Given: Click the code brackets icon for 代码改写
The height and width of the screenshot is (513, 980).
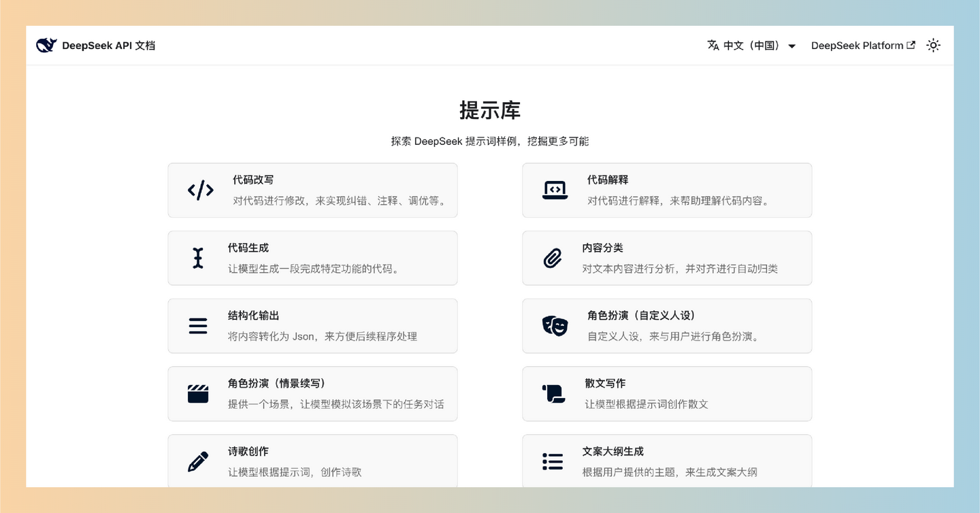Looking at the screenshot, I should tap(201, 190).
